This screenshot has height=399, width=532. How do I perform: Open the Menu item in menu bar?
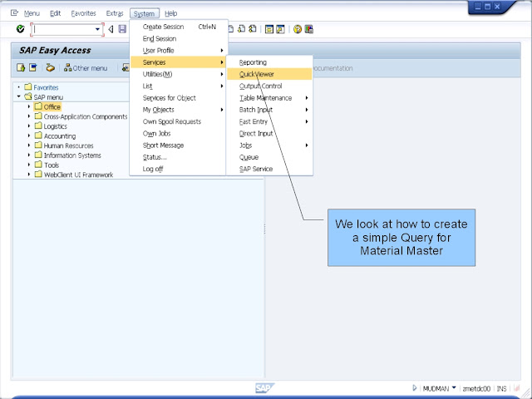pyautogui.click(x=32, y=13)
